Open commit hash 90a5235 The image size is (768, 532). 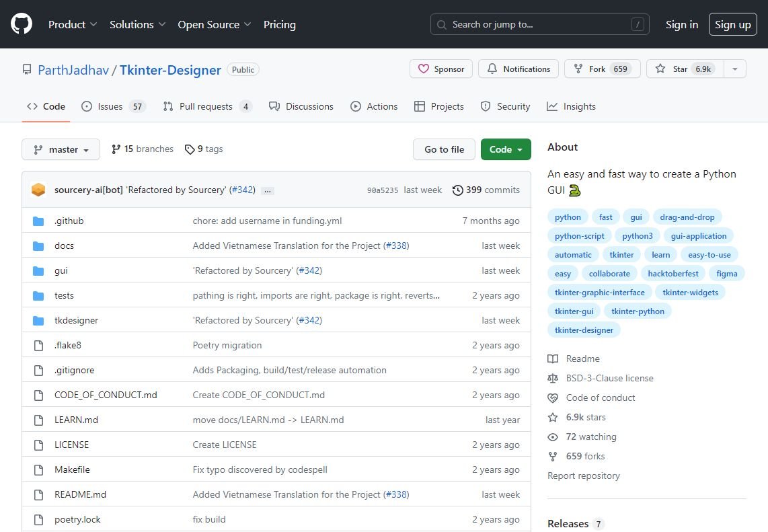click(x=383, y=190)
